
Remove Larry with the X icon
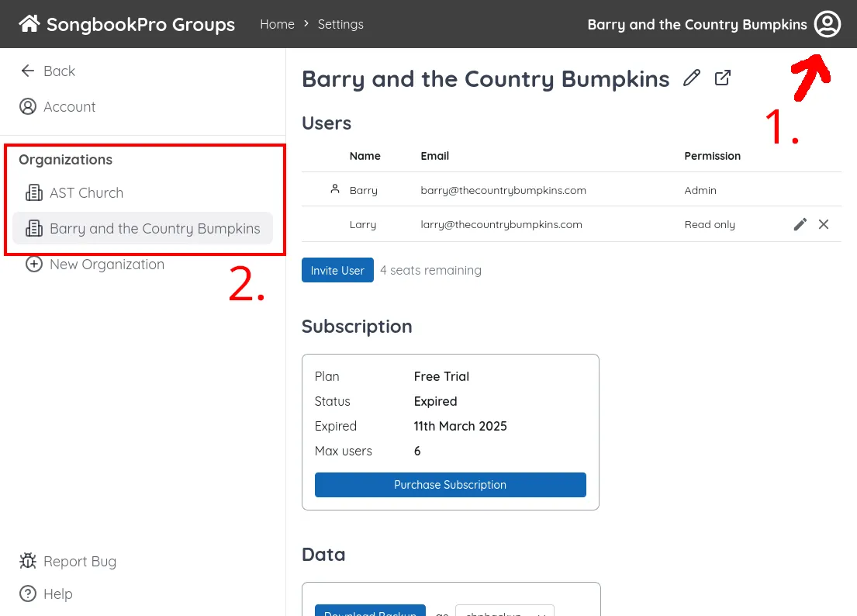[824, 224]
